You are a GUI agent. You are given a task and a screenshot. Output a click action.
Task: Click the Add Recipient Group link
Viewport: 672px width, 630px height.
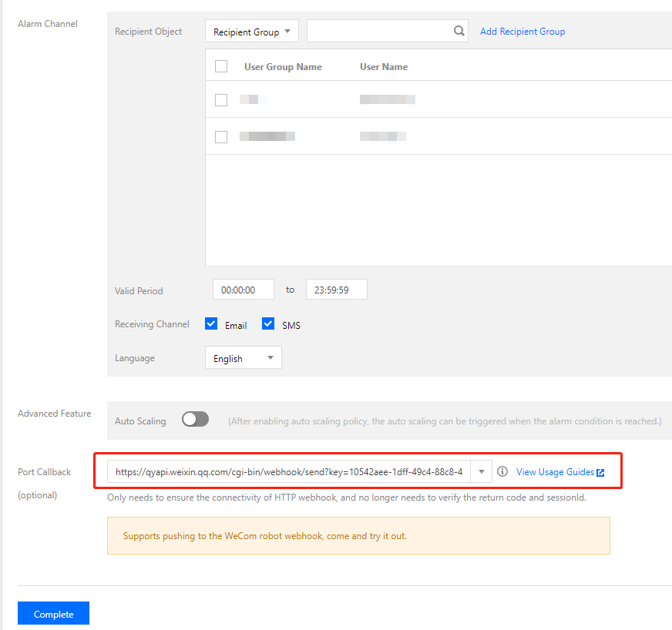pyautogui.click(x=522, y=31)
